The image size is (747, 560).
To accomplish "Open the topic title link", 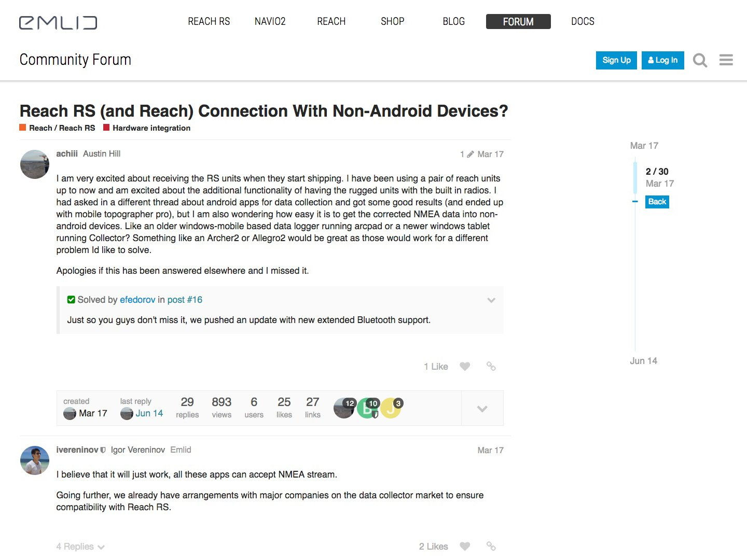I will pyautogui.click(x=264, y=111).
